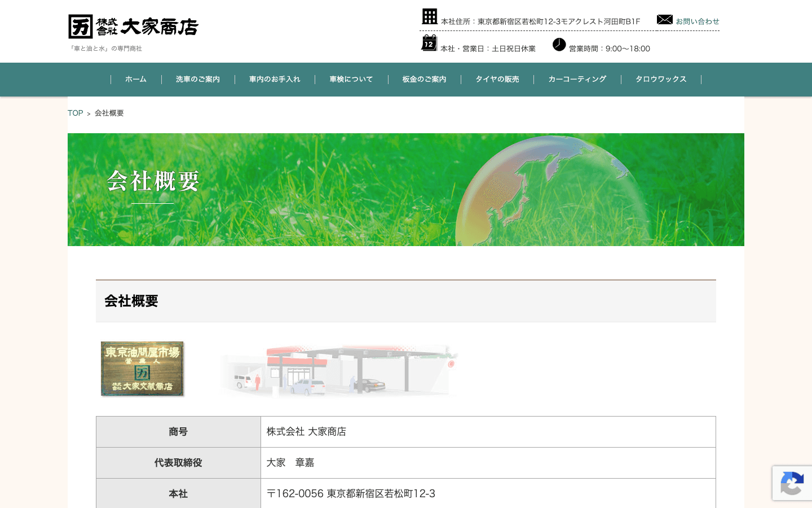Click the calendar icon beside 営業日
The width and height of the screenshot is (812, 508).
tap(429, 43)
